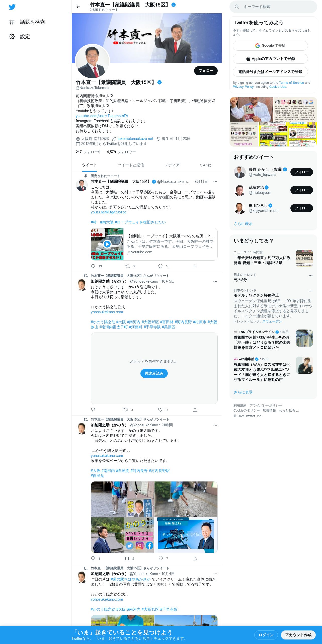
Task: Open 設定 settings from sidebar
Action: [20, 37]
